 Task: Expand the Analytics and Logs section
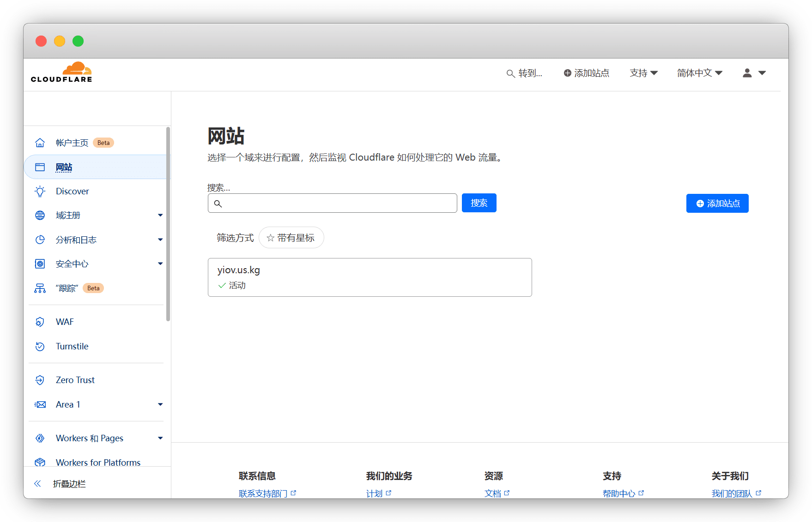(160, 240)
